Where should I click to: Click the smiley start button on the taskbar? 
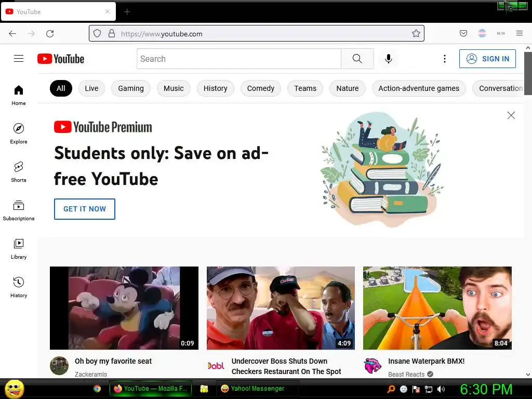pos(14,389)
